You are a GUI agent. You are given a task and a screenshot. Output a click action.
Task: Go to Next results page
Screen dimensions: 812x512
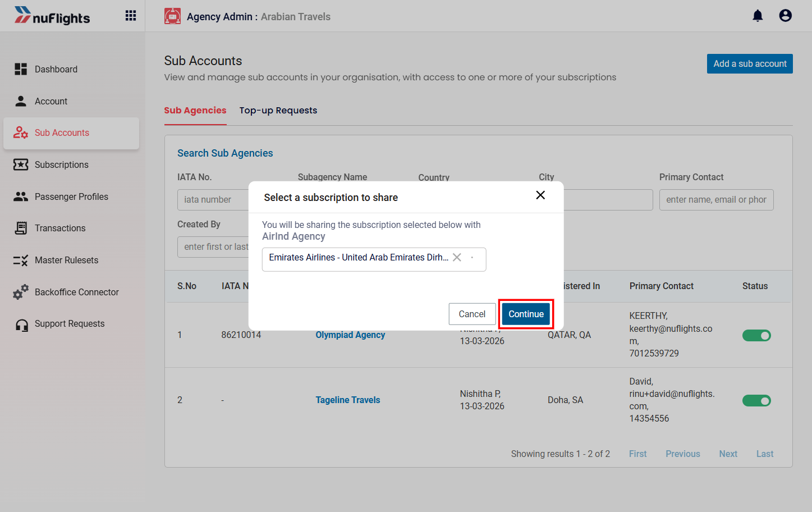[x=728, y=454]
